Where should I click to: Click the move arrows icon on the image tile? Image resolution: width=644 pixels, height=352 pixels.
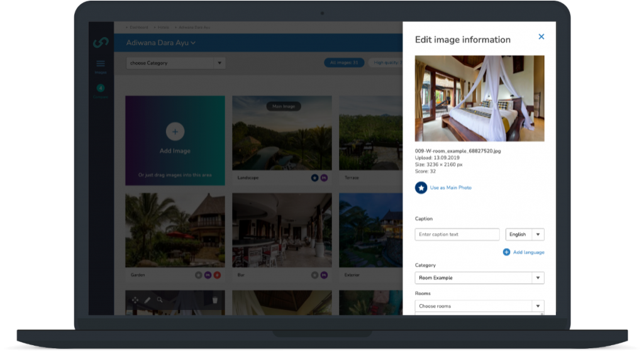point(135,300)
